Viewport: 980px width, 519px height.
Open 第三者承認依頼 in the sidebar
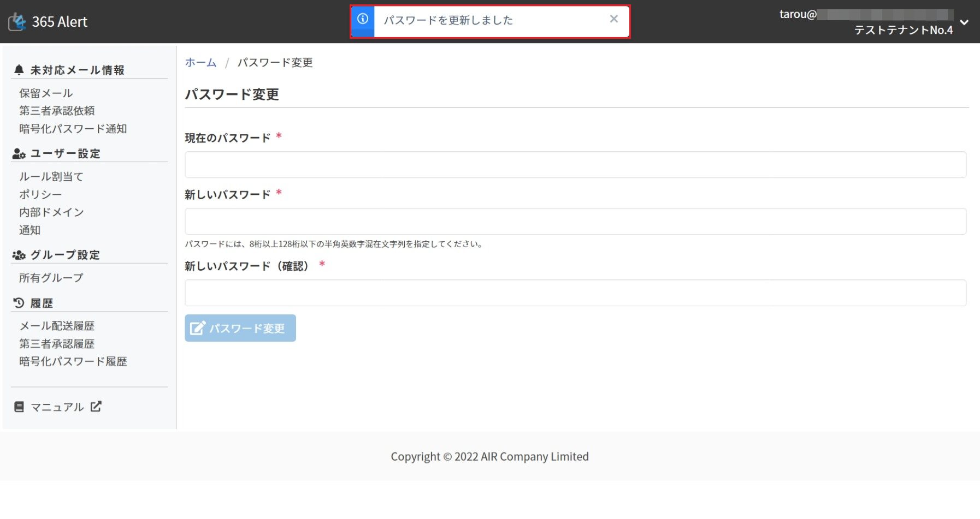tap(57, 111)
